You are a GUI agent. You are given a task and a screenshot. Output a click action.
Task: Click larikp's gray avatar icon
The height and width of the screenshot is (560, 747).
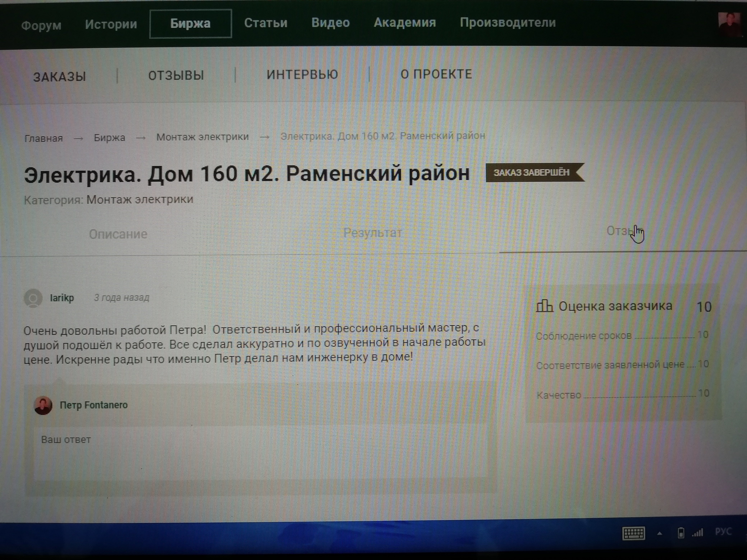coord(33,298)
